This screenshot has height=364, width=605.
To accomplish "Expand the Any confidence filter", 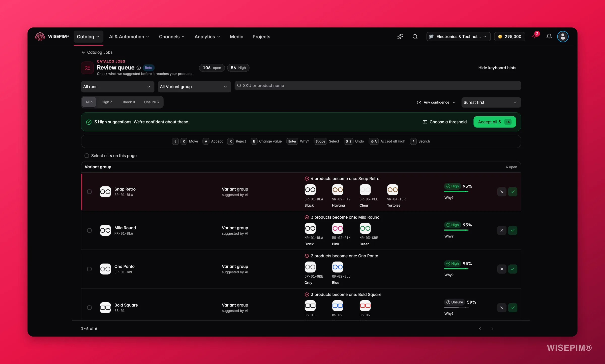I will (x=436, y=102).
